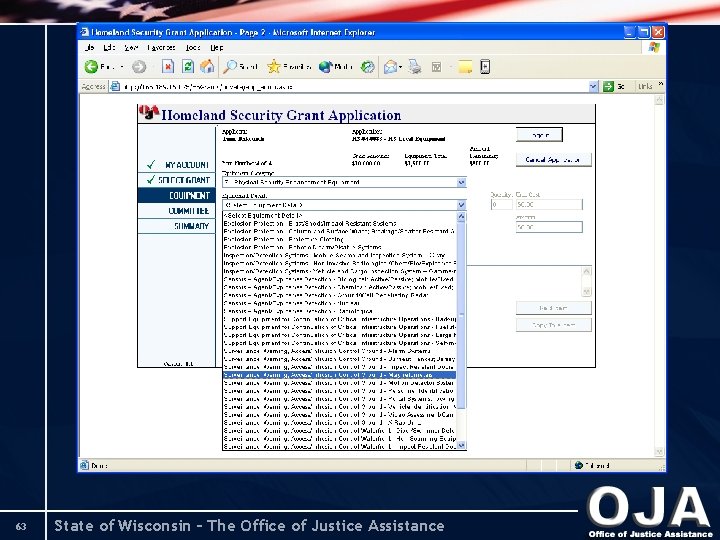Select the highlighted Magnetometers list option
Image resolution: width=720 pixels, height=540 pixels.
[x=339, y=375]
